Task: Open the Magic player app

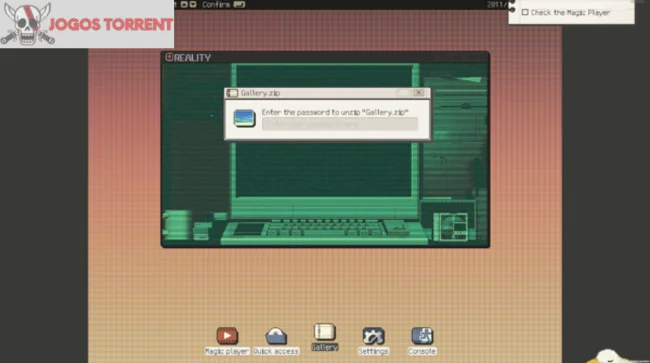Action: point(227,336)
